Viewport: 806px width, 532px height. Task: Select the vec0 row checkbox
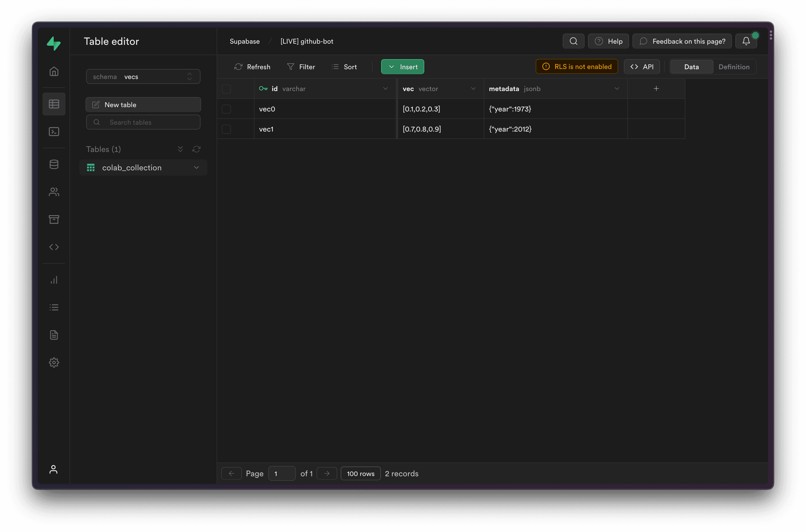click(226, 109)
